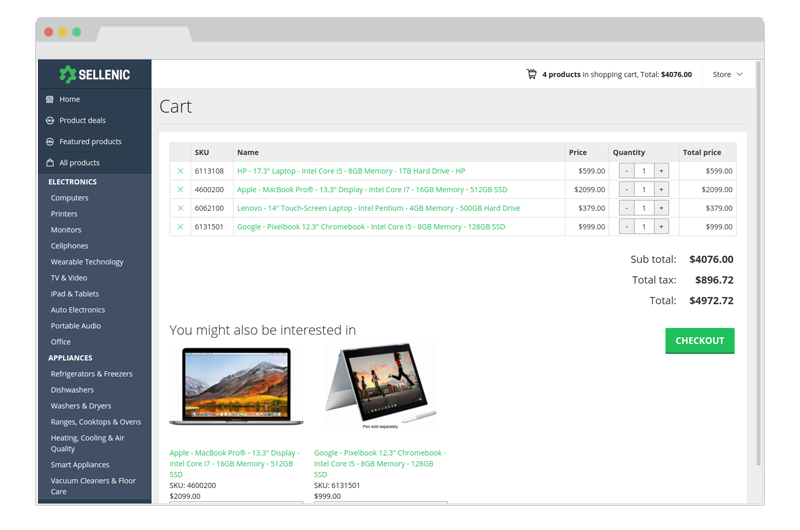Image resolution: width=800 pixels, height=530 pixels.
Task: Click the Featured products icon
Action: tap(49, 142)
